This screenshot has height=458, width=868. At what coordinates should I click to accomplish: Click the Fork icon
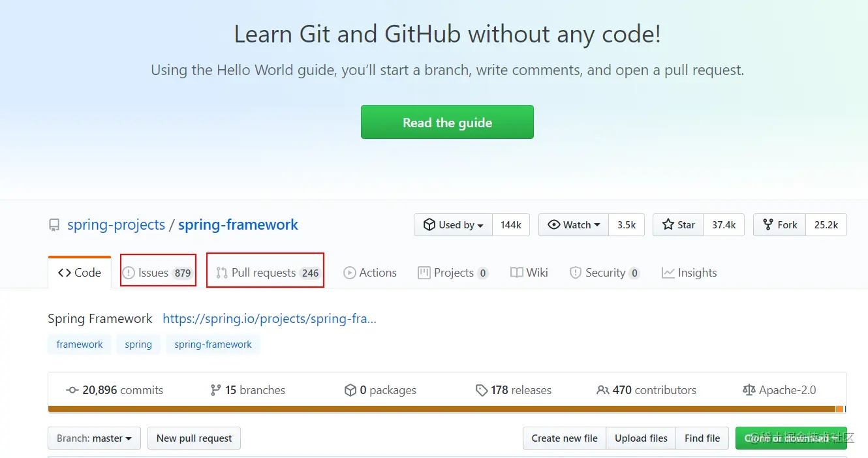tap(768, 224)
